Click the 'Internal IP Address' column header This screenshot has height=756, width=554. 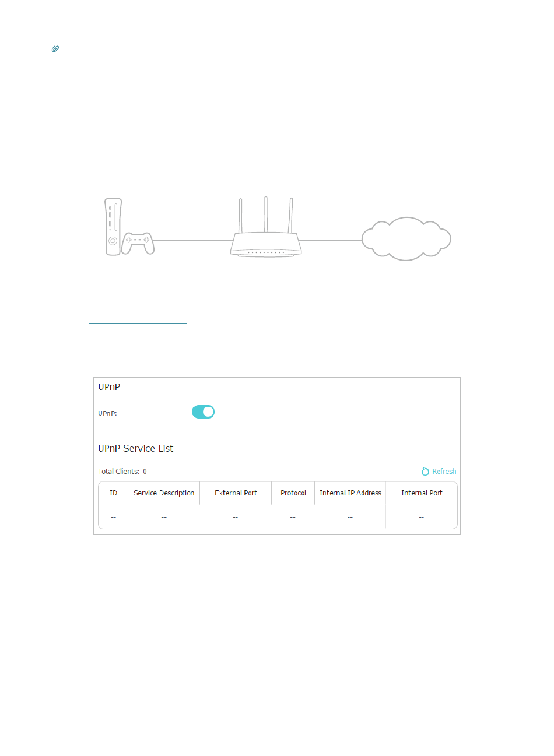(350, 493)
